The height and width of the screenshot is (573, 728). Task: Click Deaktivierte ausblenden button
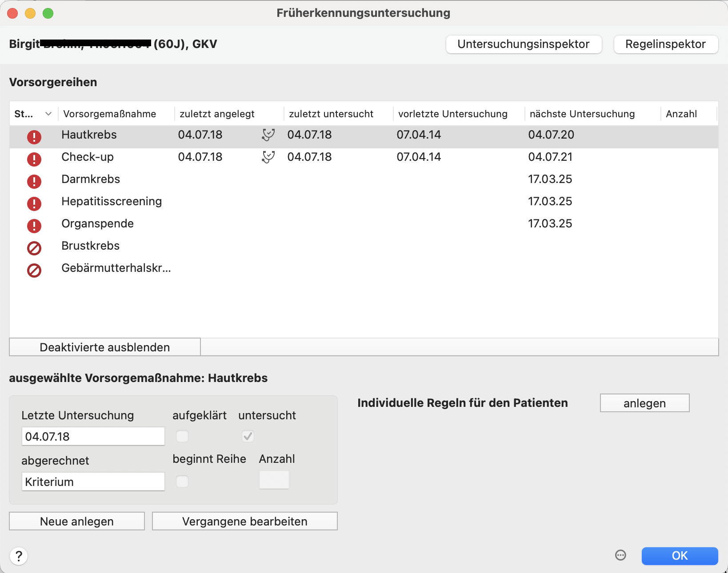coord(105,347)
